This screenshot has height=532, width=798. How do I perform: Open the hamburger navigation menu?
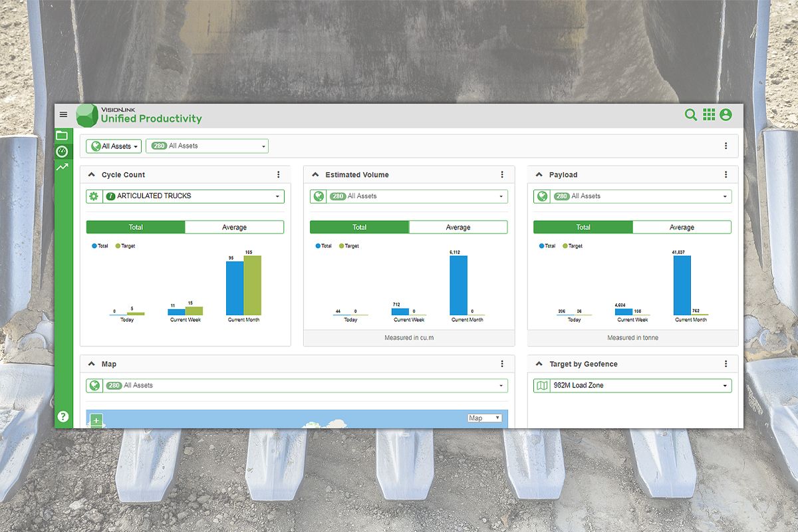pos(63,114)
